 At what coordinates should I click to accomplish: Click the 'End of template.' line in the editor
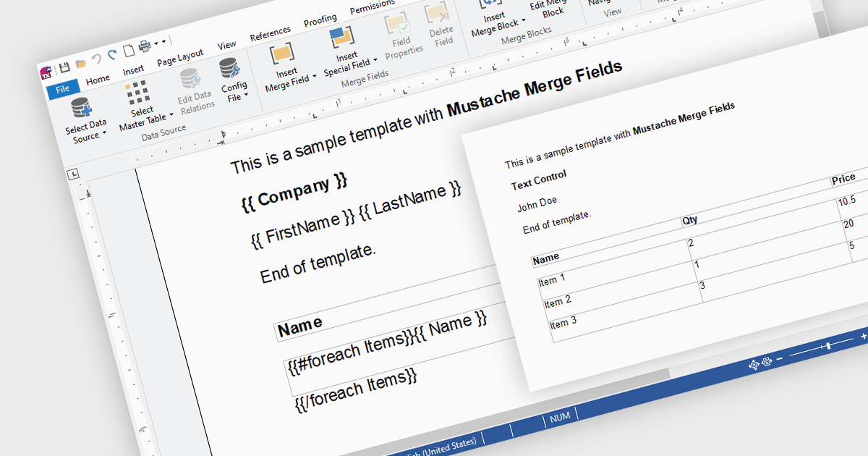[x=318, y=262]
